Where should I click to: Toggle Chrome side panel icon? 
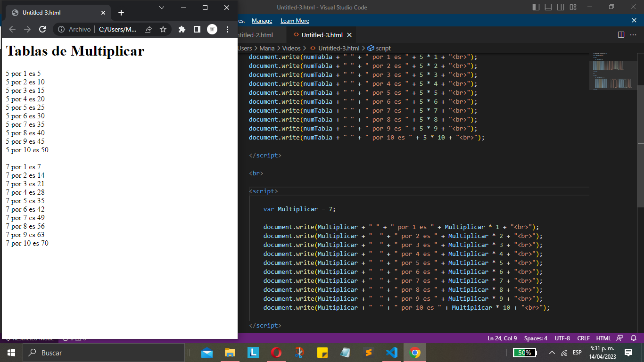197,29
